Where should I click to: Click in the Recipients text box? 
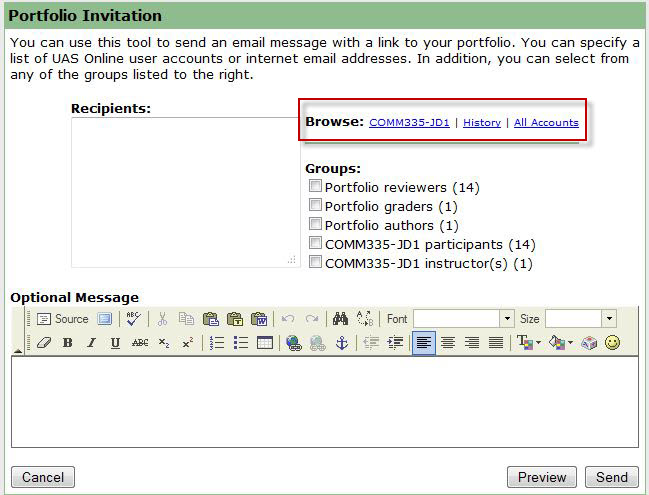185,192
